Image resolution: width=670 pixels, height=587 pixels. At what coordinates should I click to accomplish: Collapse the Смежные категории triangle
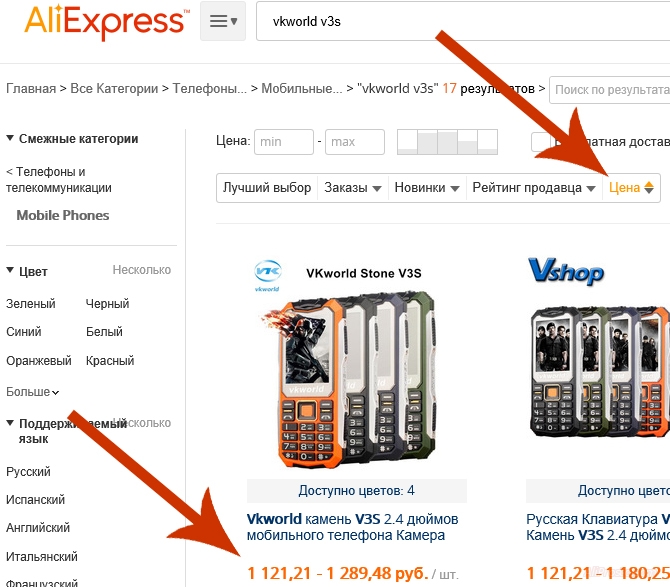point(10,138)
